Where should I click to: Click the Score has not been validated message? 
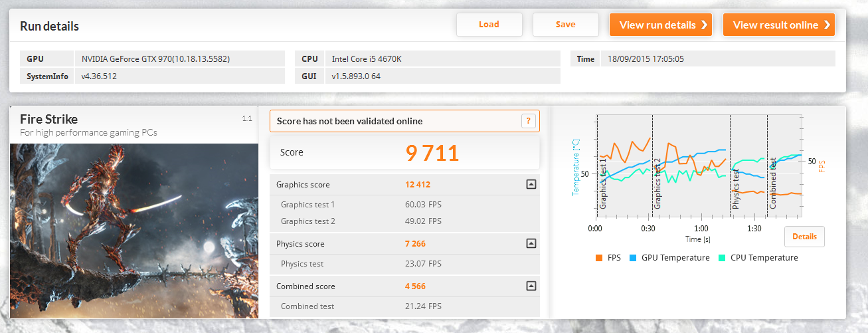349,121
